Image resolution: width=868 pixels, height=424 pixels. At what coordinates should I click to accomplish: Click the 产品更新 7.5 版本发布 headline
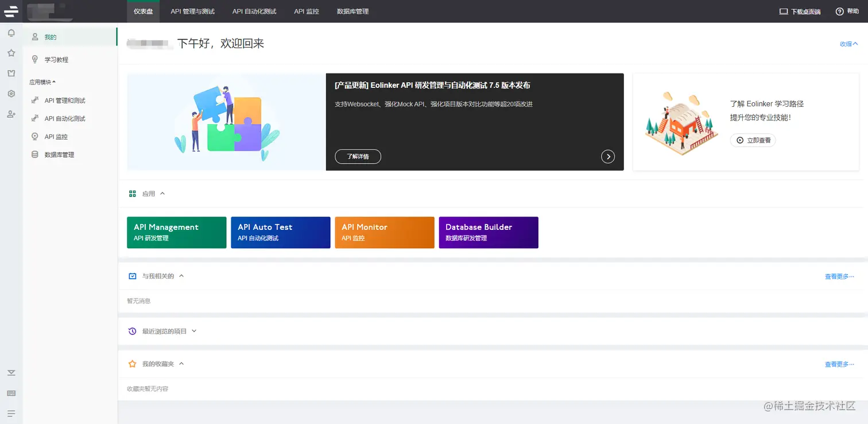[432, 85]
